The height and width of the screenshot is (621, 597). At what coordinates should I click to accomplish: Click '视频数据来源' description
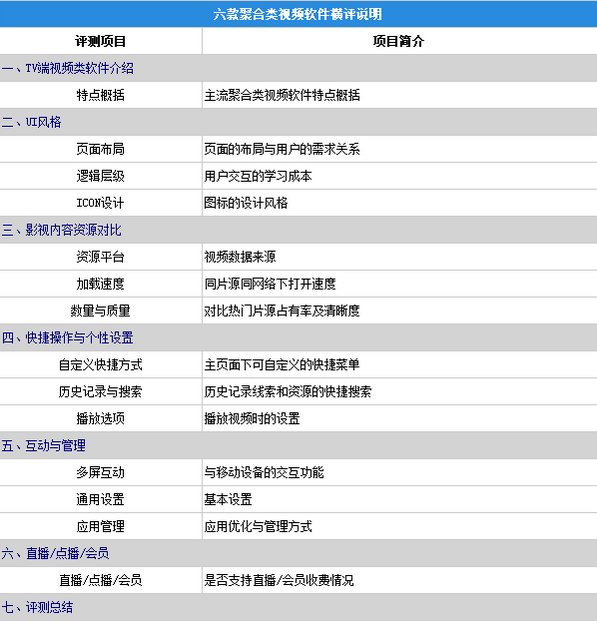point(240,257)
